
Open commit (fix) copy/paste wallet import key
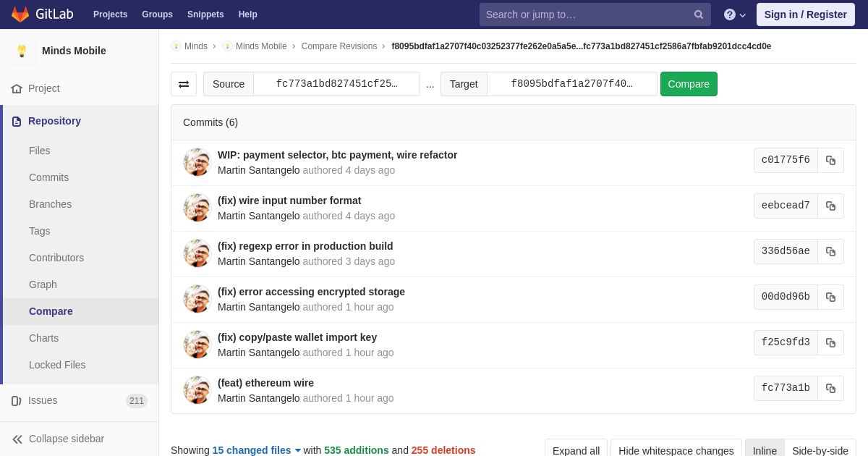click(297, 337)
